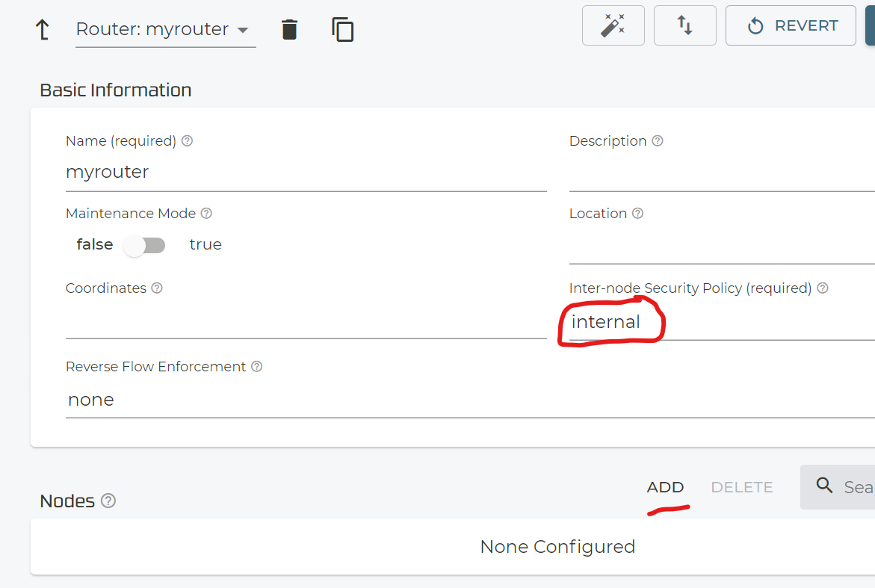Click into the Name input field
The width and height of the screenshot is (875, 588).
click(x=306, y=173)
